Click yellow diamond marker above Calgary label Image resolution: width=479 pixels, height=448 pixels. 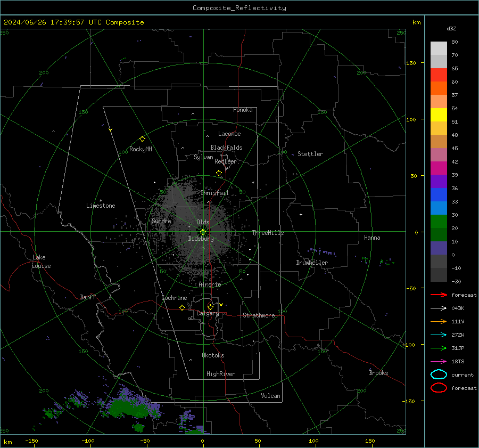(x=210, y=307)
